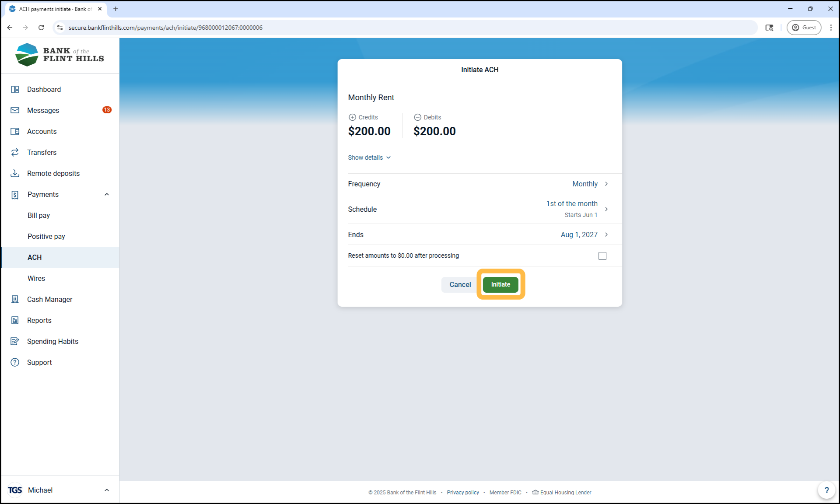Screen dimensions: 840x504
Task: Click the Reports icon
Action: [15, 320]
